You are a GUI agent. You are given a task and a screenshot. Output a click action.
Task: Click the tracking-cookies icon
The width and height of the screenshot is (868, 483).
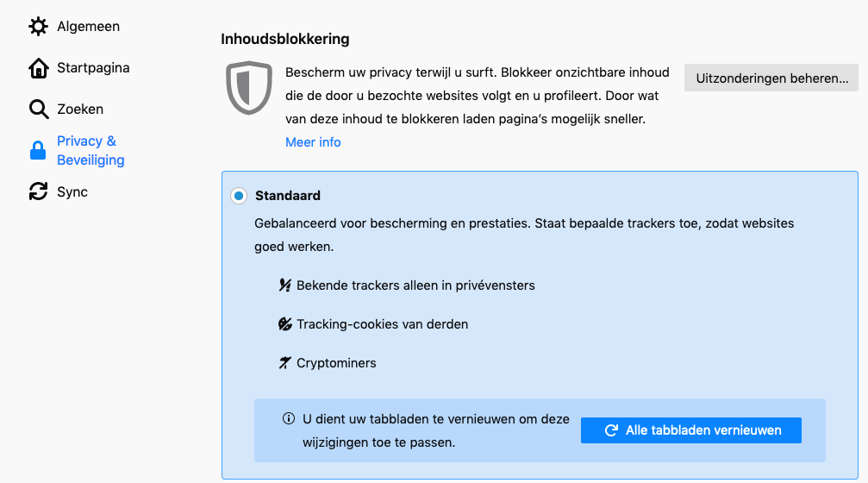[x=285, y=324]
